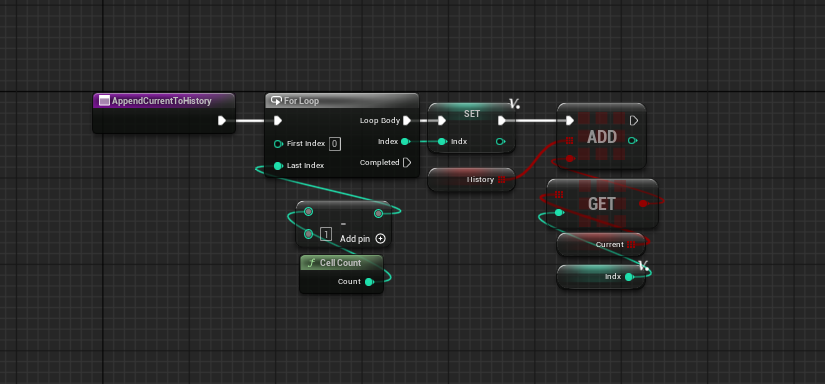
Task: Click the ADD node exec input pin
Action: 569,121
